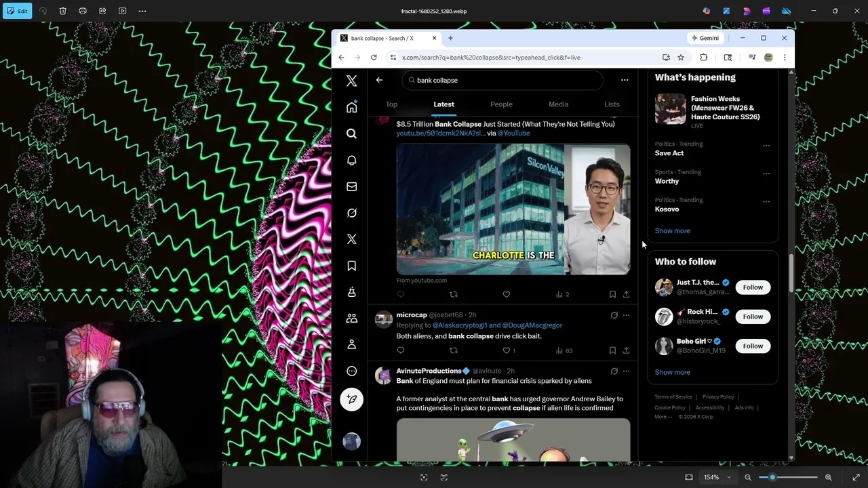The image size is (868, 488).
Task: Repost microcap's post
Action: pos(454,350)
